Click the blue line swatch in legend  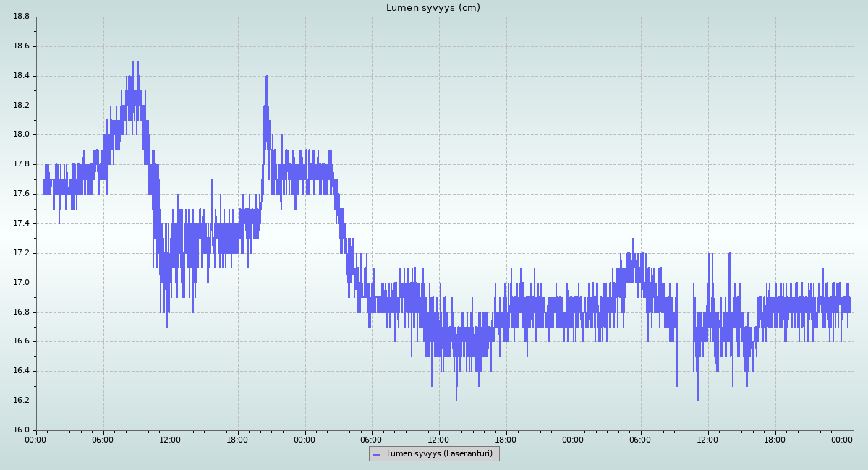(377, 454)
